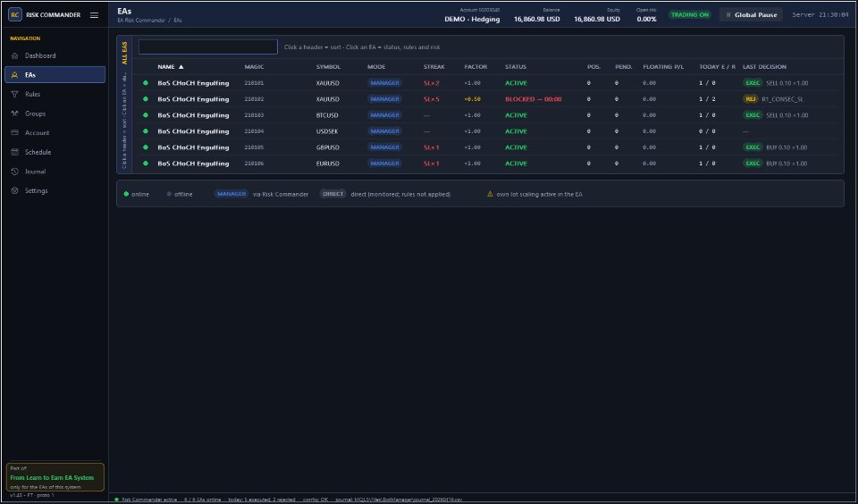Click the RC Risk Commander logo
Screen dimensions: 858x504
click(x=15, y=15)
